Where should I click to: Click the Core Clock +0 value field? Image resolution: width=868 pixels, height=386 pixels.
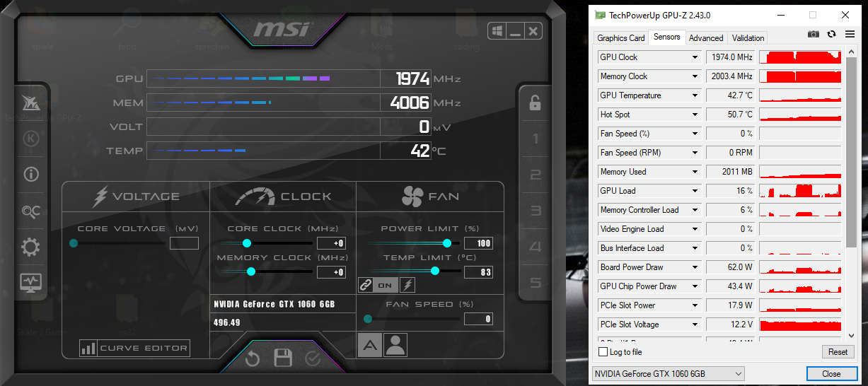(331, 243)
